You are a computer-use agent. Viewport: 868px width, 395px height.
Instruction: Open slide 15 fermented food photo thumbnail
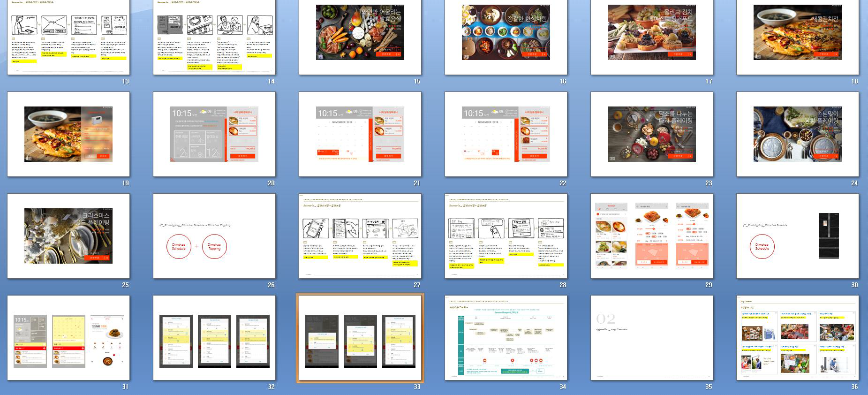(x=360, y=37)
